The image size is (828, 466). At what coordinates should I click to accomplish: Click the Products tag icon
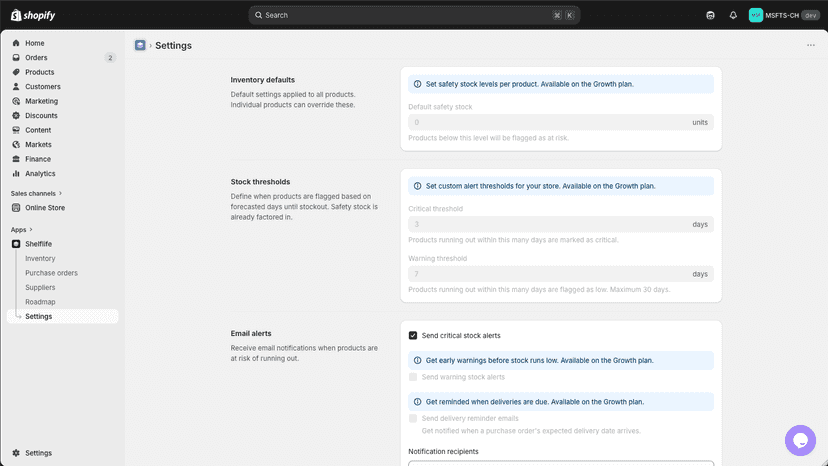[x=16, y=72]
